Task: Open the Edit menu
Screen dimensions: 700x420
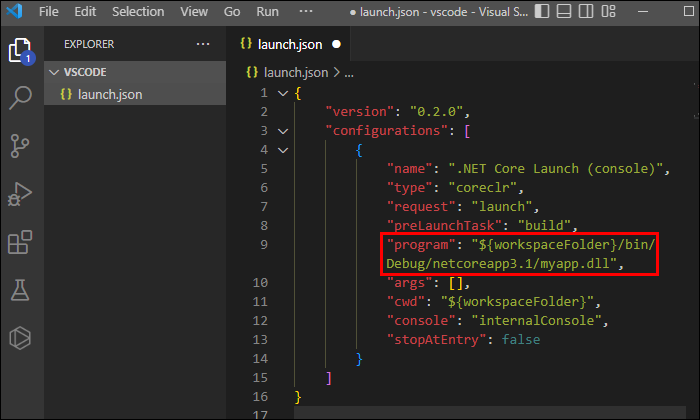Action: click(85, 12)
